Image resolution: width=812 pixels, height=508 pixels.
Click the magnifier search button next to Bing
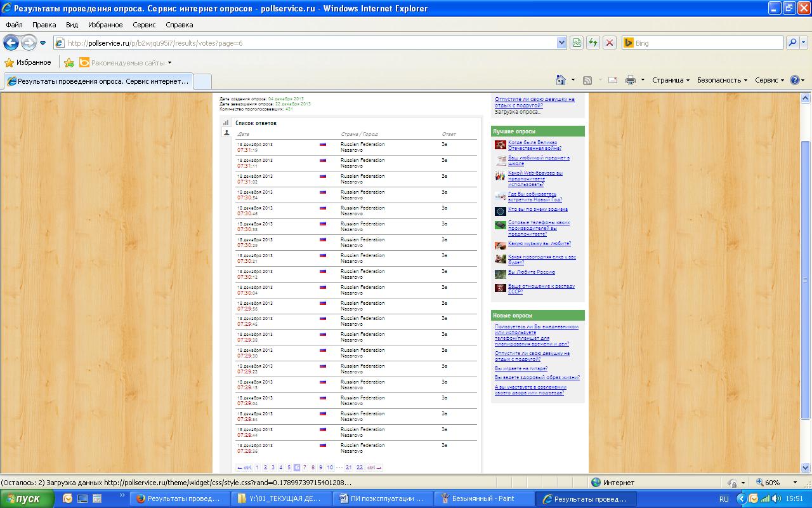click(792, 43)
